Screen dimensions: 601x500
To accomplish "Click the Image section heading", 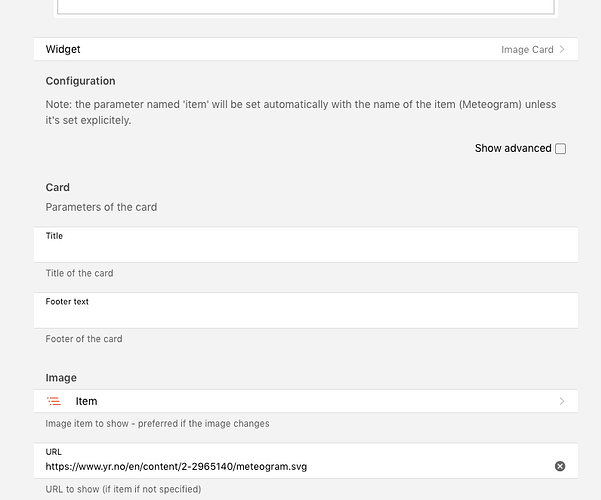I will coord(61,378).
